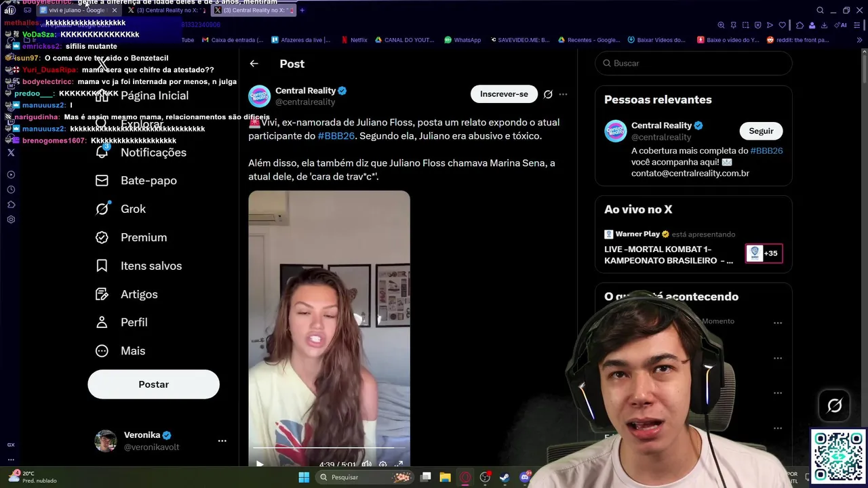Viewport: 868px width, 488px height.
Task: Open the reddit front page bookmark
Action: [797, 40]
